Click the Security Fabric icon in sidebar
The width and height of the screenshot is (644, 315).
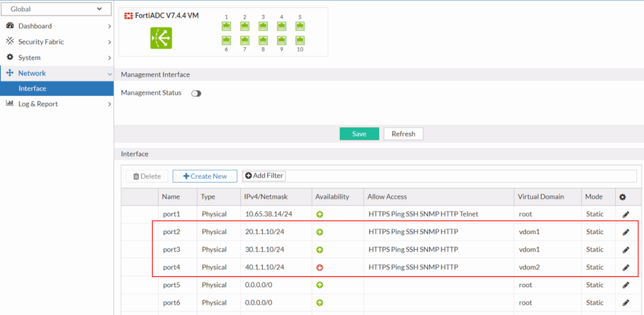[10, 41]
